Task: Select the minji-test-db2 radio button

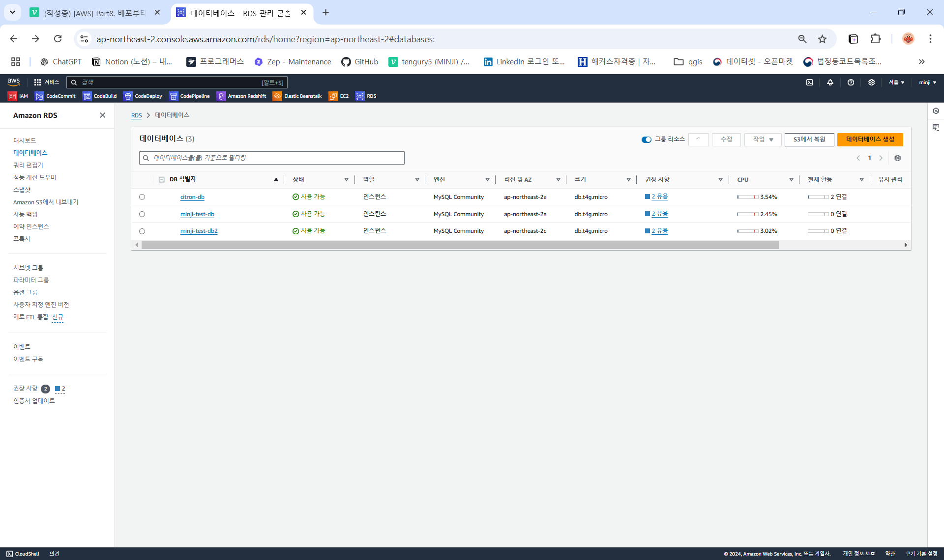Action: pyautogui.click(x=142, y=231)
